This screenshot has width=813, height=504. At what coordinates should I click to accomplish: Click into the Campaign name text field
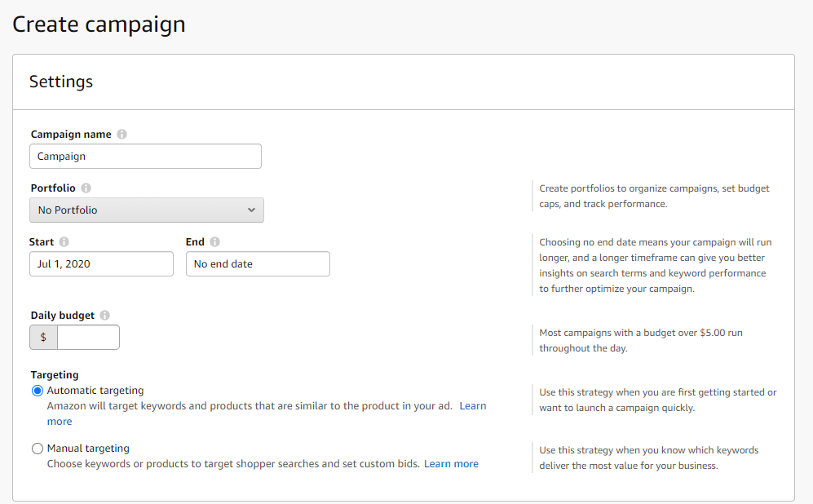point(145,156)
